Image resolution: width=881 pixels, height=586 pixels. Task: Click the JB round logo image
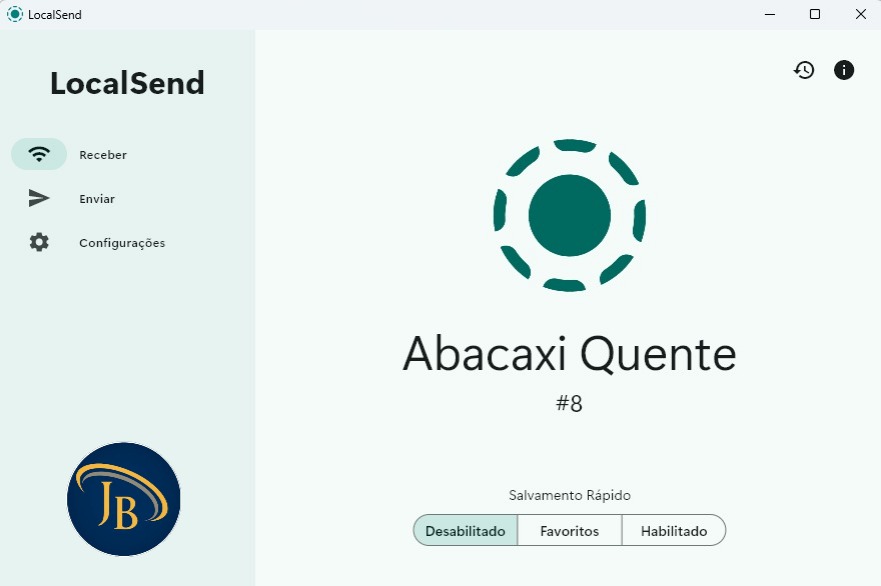pos(124,499)
